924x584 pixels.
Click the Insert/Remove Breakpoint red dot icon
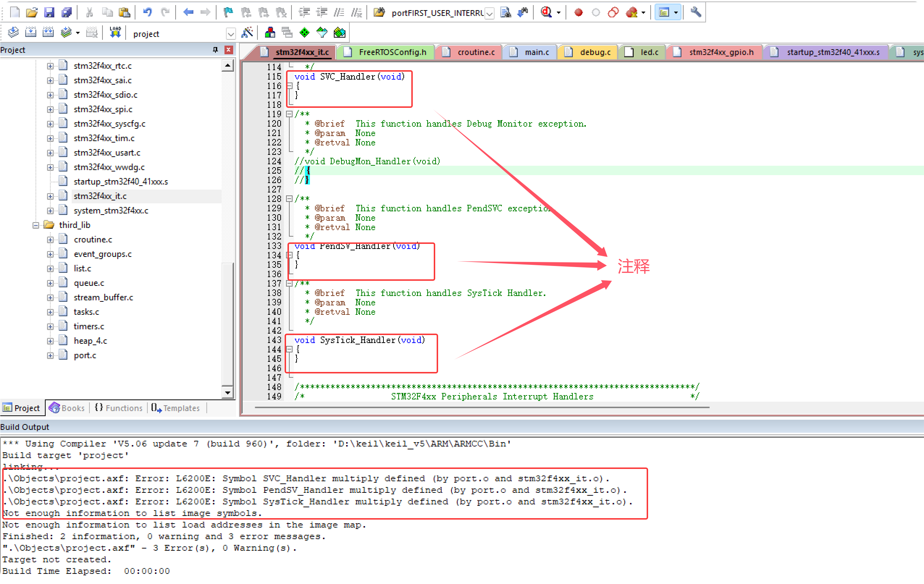click(578, 12)
